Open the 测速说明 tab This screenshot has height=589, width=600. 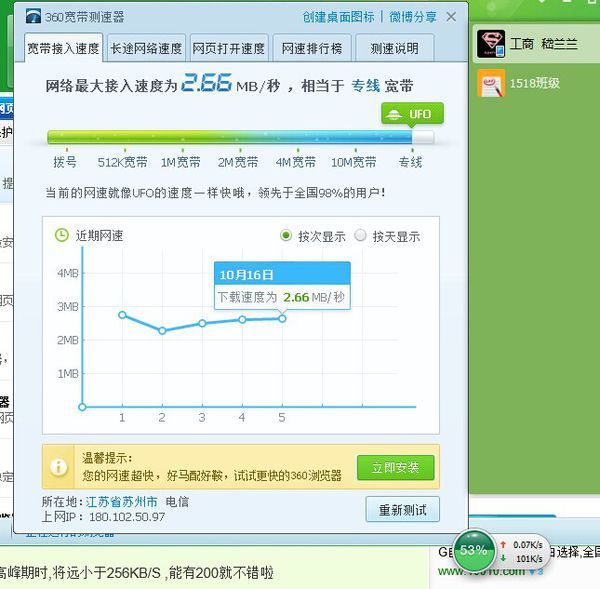coord(395,48)
